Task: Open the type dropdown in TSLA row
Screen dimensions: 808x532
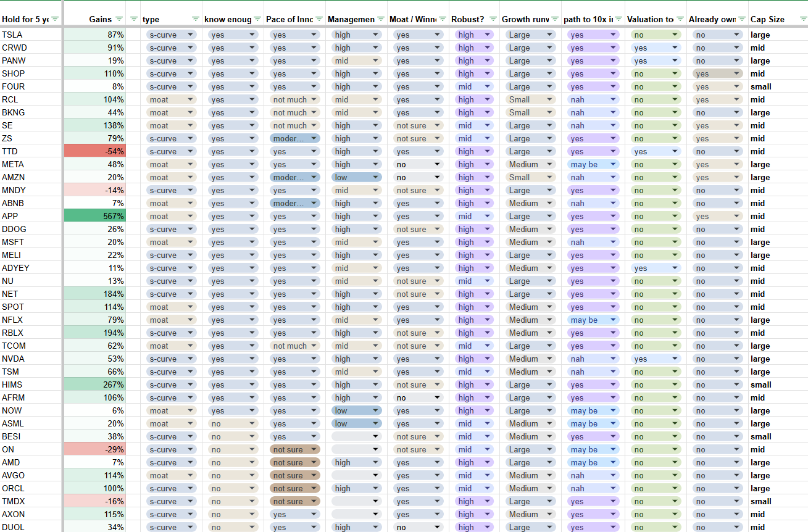Action: coord(172,35)
